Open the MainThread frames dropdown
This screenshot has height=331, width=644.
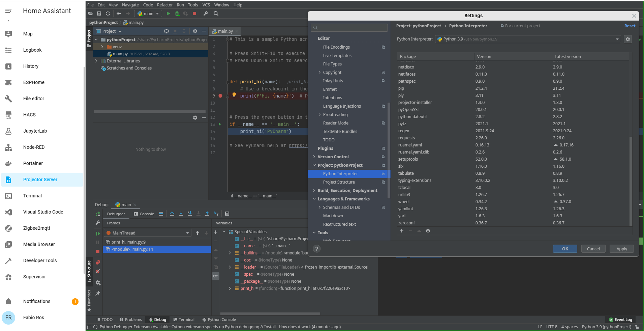point(147,233)
